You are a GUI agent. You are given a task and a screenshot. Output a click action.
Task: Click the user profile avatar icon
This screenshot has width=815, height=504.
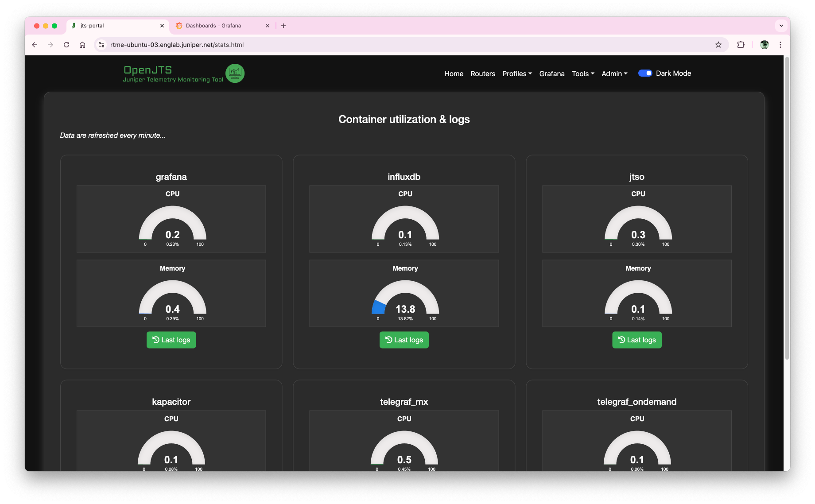764,45
